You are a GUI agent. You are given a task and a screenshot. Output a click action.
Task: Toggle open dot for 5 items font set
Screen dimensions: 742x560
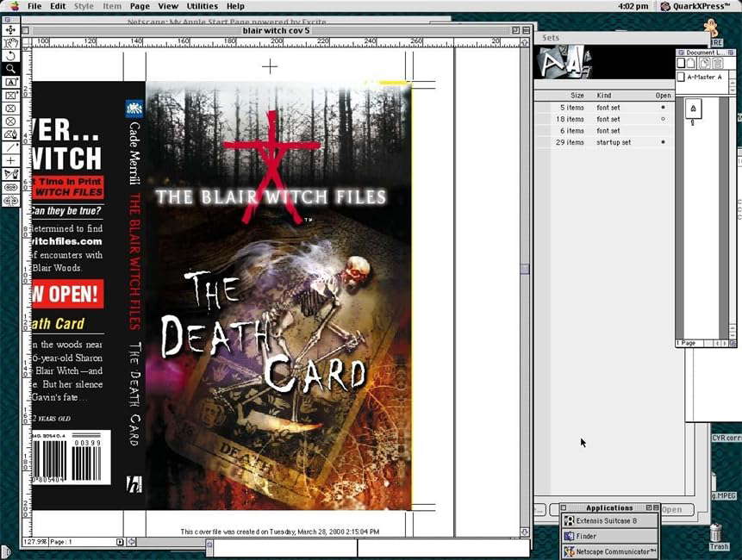[663, 108]
